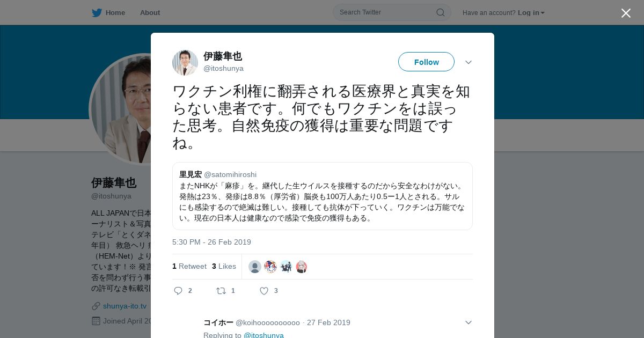Expand the tweet options chevron beside Follow

[468, 62]
